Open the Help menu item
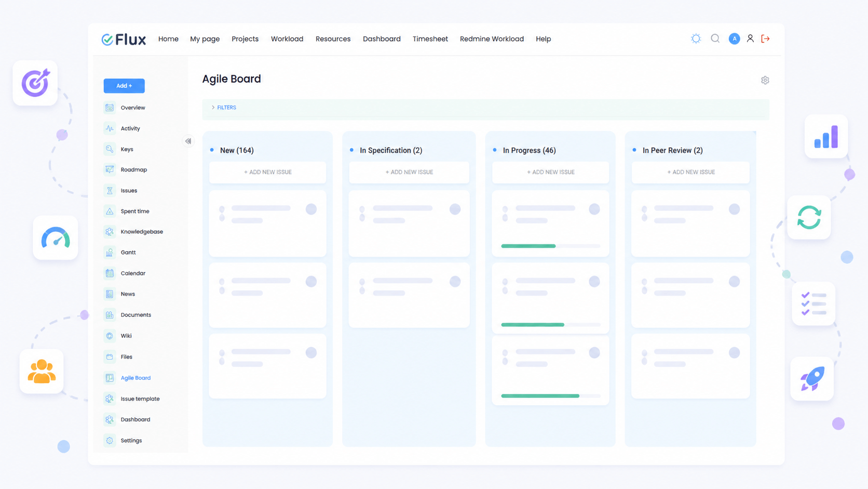Image resolution: width=868 pixels, height=489 pixels. tap(544, 39)
